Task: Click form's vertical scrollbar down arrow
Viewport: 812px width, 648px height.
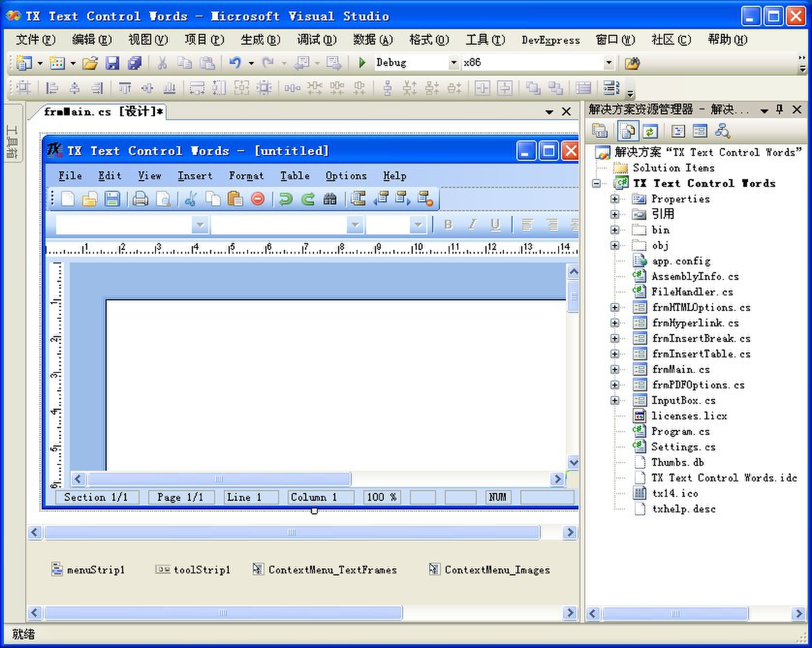Action: click(x=573, y=463)
